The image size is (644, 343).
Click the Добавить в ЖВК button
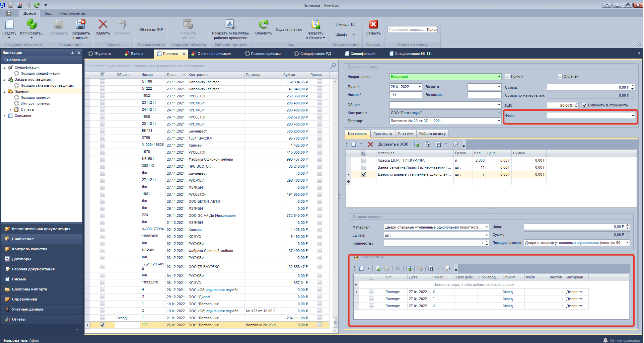pos(393,144)
